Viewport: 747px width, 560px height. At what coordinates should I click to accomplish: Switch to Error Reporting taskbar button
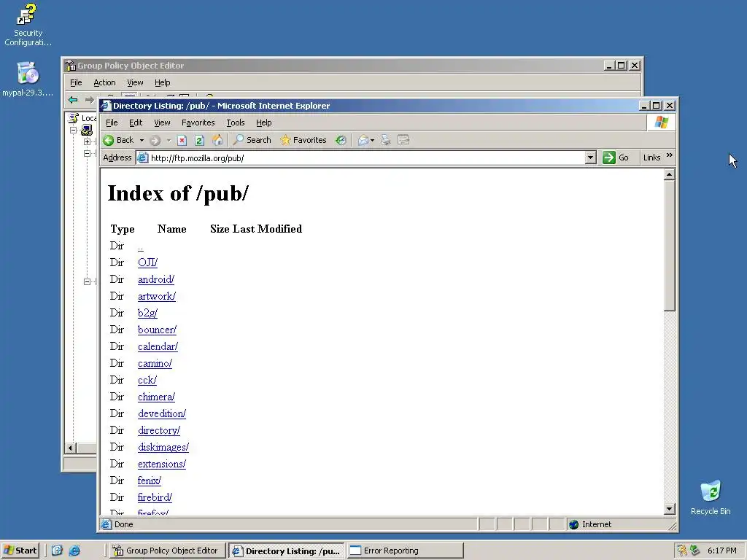point(405,551)
